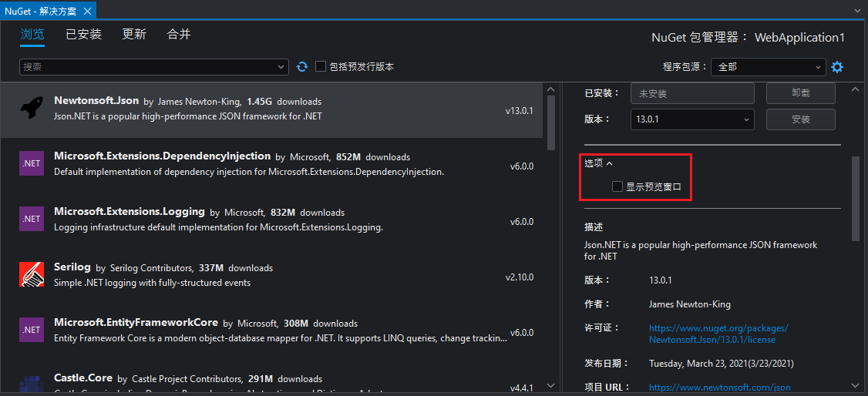Select the Castle.Core package title
The image size is (868, 396).
[83, 378]
